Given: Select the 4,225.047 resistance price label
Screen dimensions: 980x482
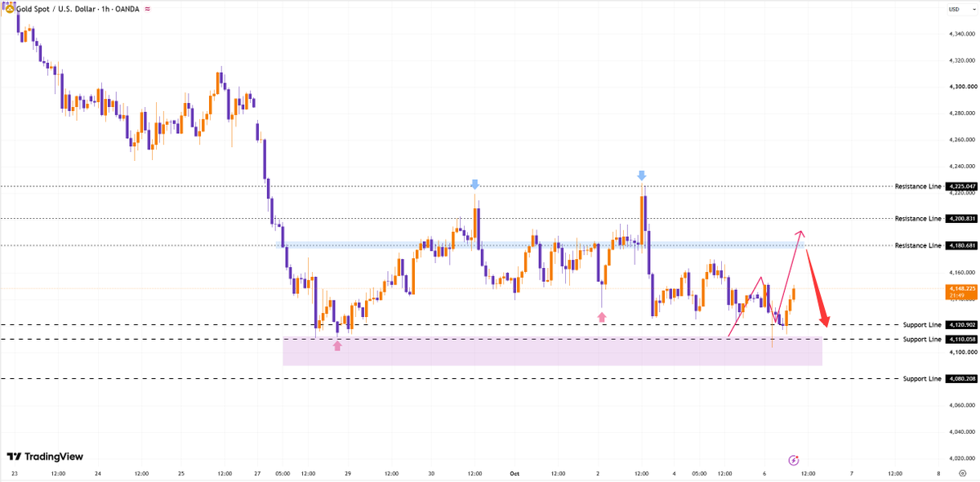Looking at the screenshot, I should pyautogui.click(x=961, y=186).
